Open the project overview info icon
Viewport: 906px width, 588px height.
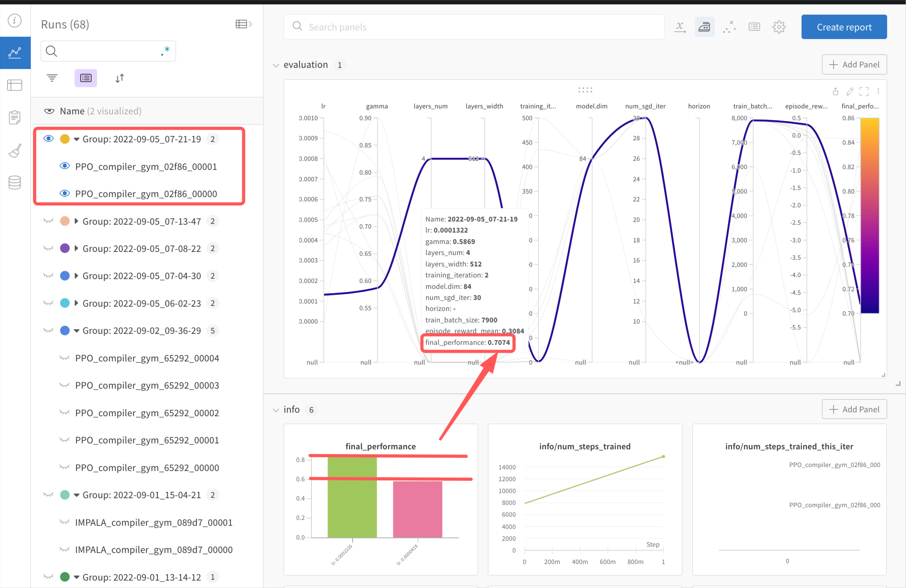click(x=15, y=20)
